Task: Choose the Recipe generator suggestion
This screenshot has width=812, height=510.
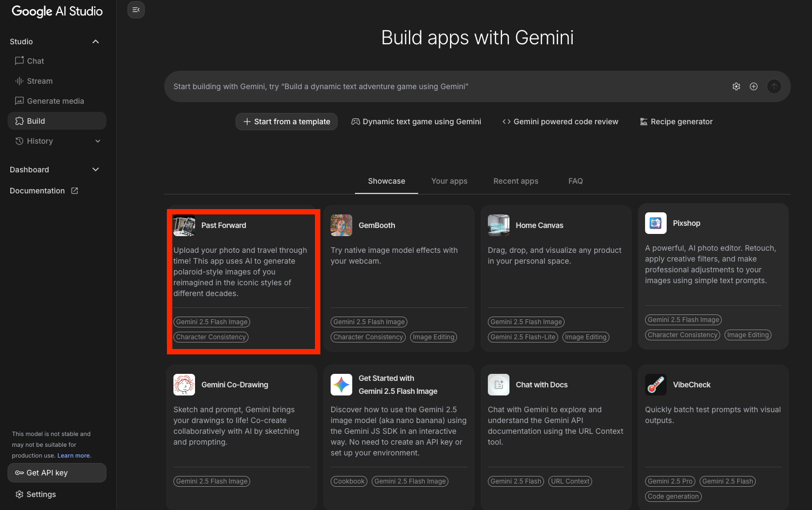Action: (x=676, y=122)
